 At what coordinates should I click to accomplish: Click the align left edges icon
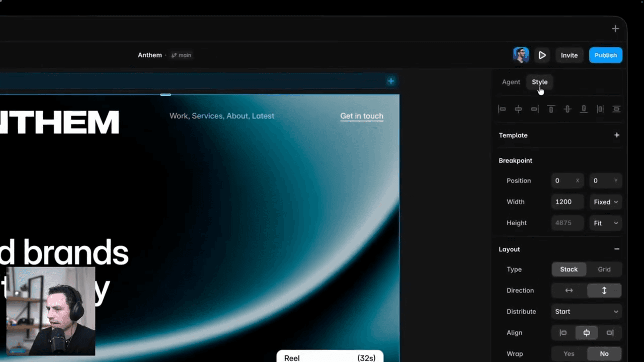point(502,109)
